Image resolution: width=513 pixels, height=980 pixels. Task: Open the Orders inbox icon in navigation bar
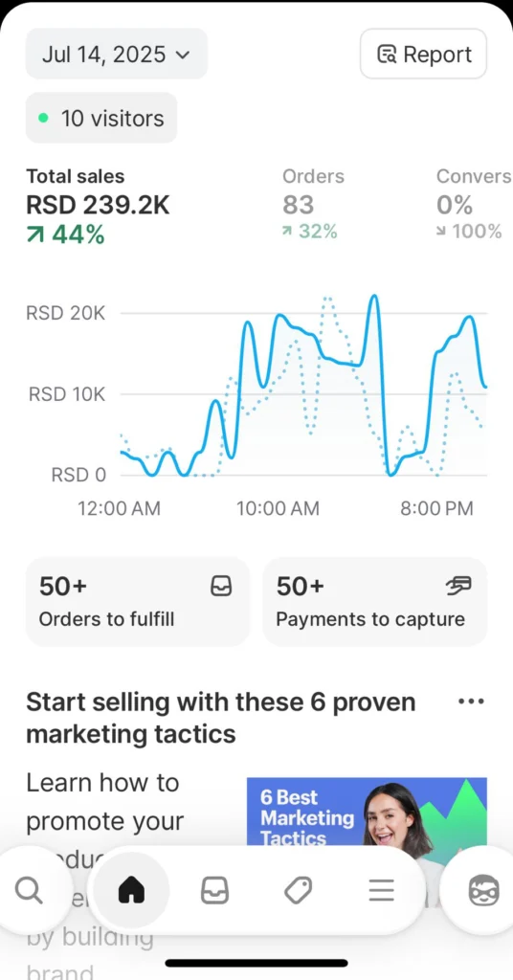pyautogui.click(x=214, y=890)
